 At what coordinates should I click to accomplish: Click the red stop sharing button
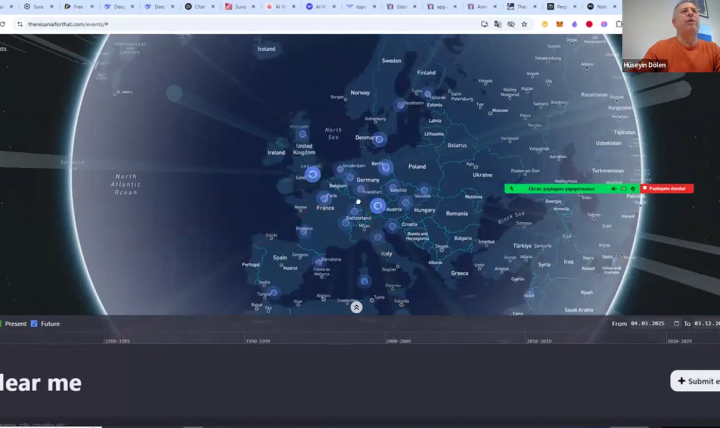[x=667, y=188]
